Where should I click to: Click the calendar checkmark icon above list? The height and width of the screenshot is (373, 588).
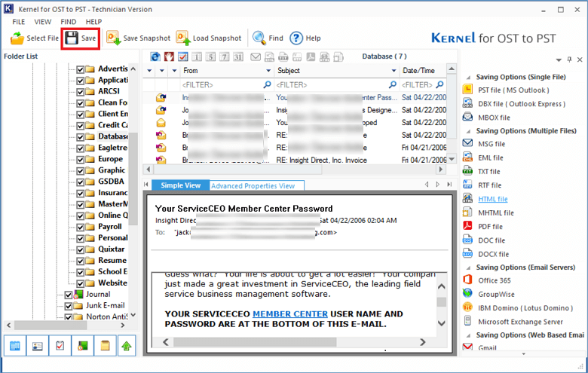point(182,57)
